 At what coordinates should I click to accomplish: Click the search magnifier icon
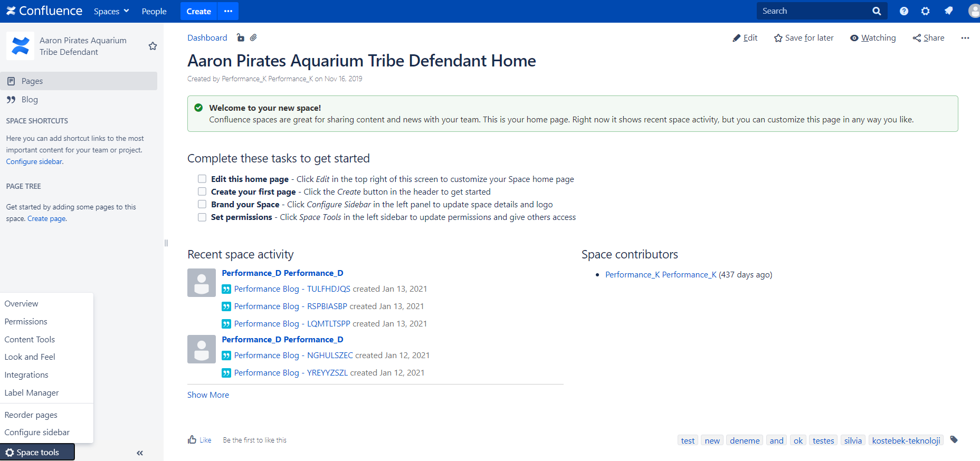(877, 11)
